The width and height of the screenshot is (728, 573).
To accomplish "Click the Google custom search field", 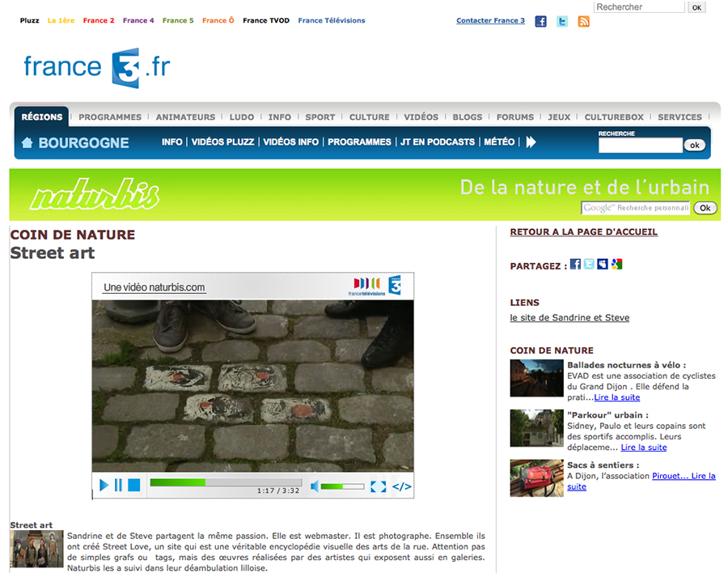I will (x=635, y=208).
